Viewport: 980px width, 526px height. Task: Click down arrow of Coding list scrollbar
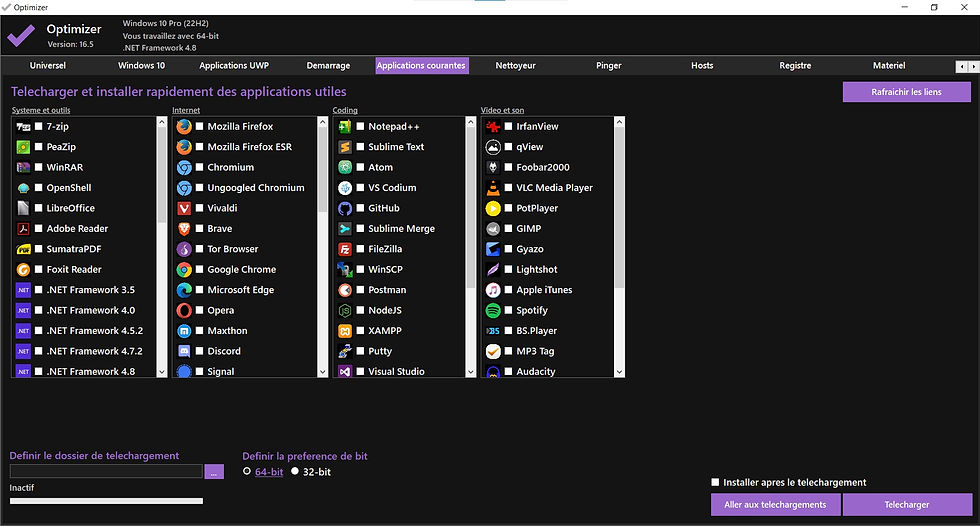coord(471,372)
